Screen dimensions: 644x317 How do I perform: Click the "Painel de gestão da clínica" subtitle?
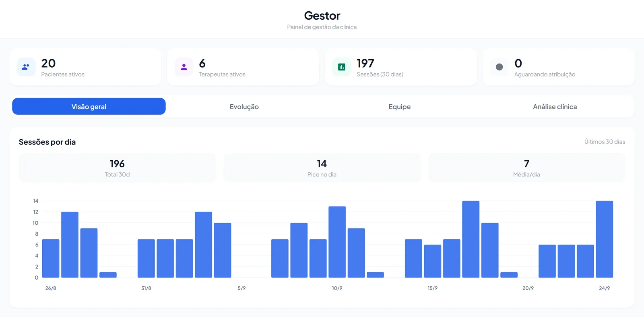click(x=322, y=27)
